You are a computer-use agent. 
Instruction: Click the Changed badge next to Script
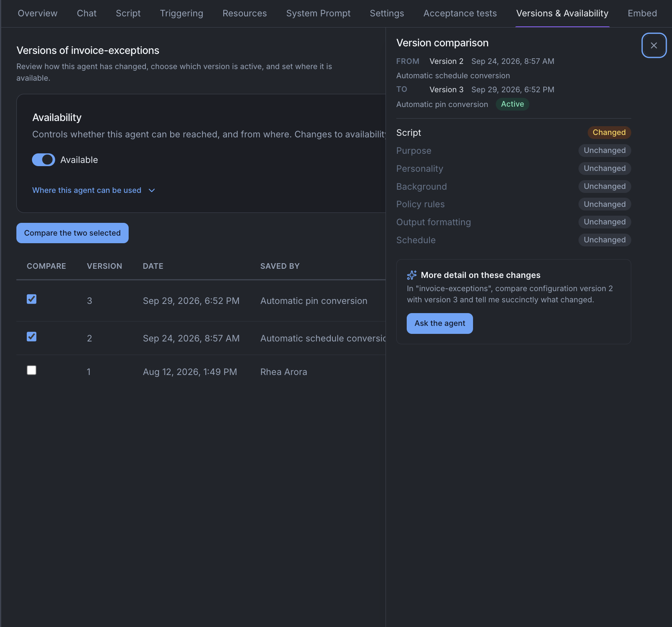click(x=609, y=133)
